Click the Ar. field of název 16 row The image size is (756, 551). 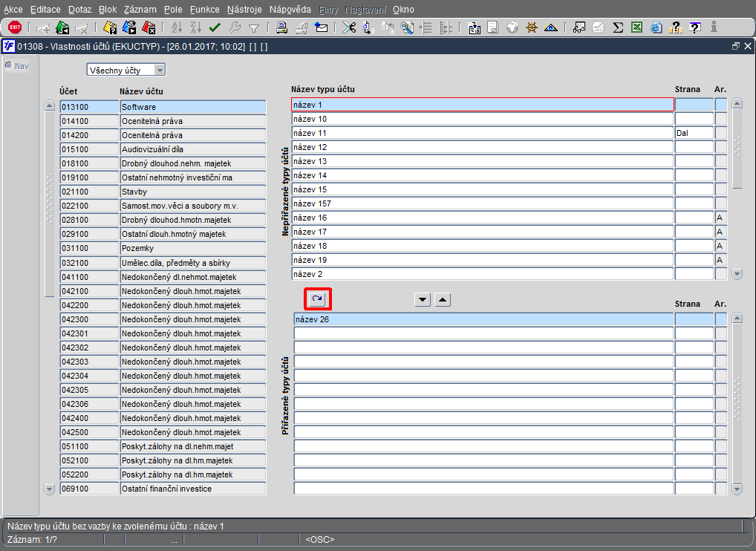tap(721, 218)
